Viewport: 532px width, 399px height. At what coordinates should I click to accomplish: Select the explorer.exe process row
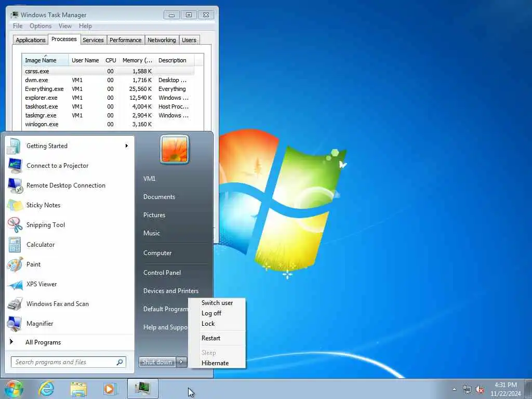pyautogui.click(x=109, y=98)
